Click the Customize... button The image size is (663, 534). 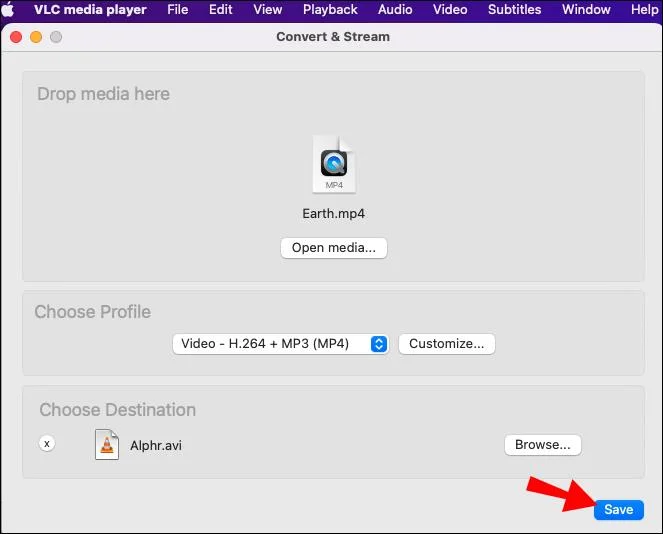tap(447, 344)
